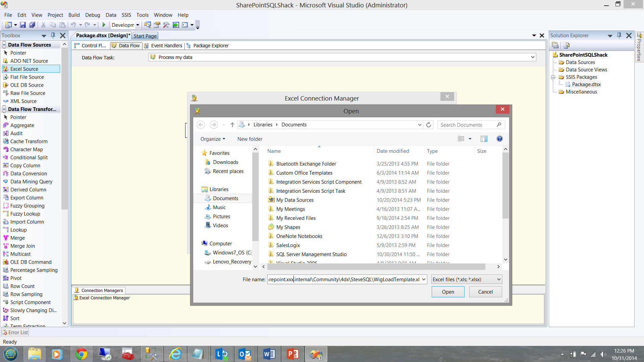Pin the Toolbox panel with auto-hide
This screenshot has height=362, width=644.
click(53, 35)
